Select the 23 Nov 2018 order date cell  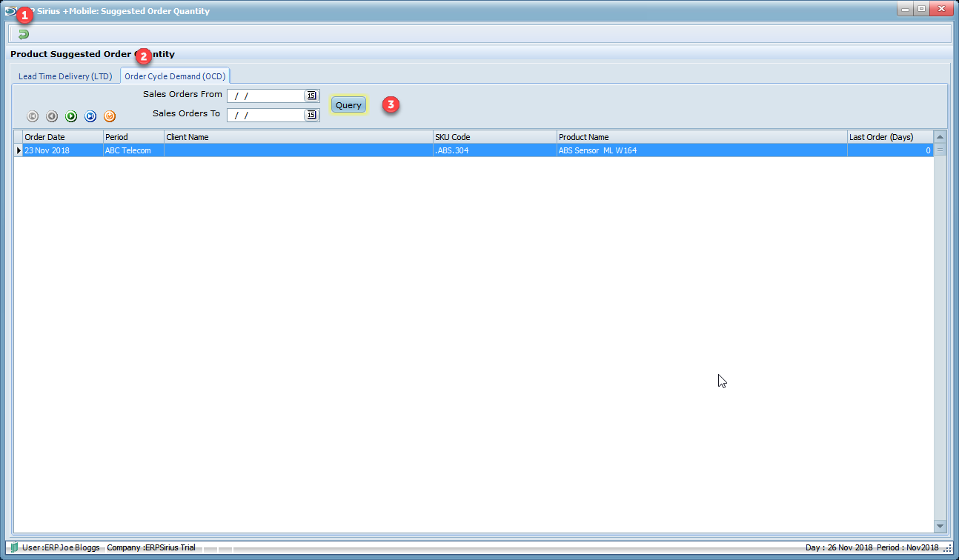(x=63, y=150)
